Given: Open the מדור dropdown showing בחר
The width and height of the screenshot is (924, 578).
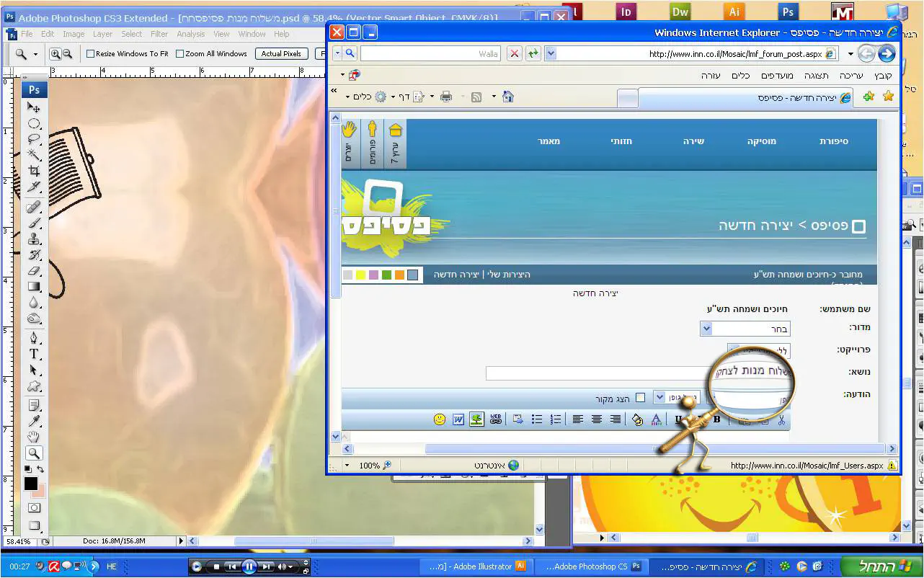Looking at the screenshot, I should point(707,329).
